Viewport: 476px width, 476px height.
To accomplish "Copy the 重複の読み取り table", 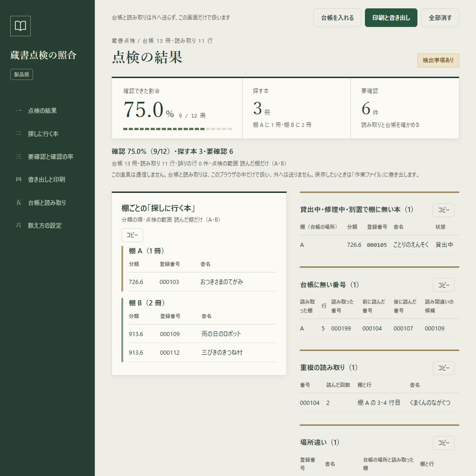I will coord(443,368).
